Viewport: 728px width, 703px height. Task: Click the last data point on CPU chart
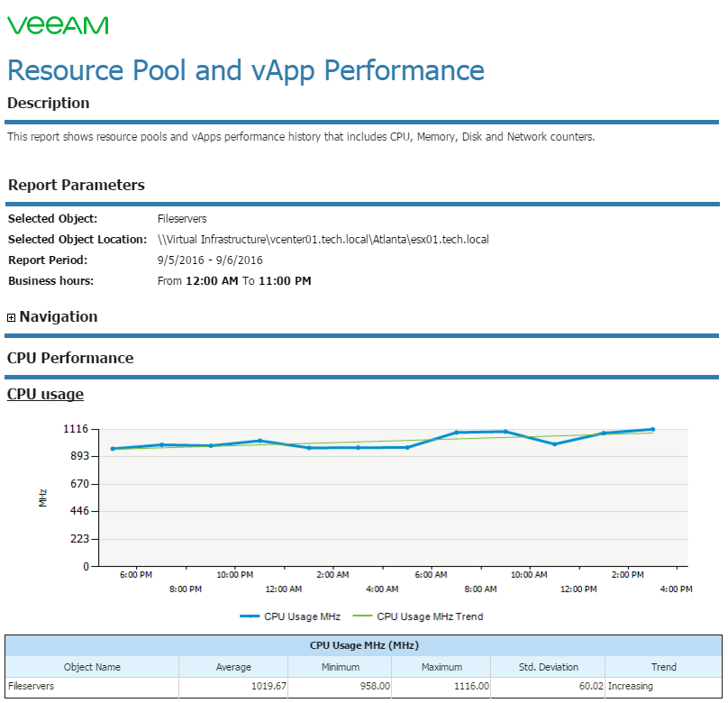(653, 430)
